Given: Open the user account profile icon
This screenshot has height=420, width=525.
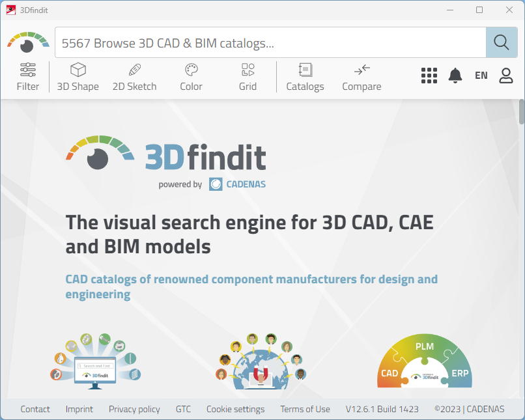Looking at the screenshot, I should pyautogui.click(x=506, y=76).
